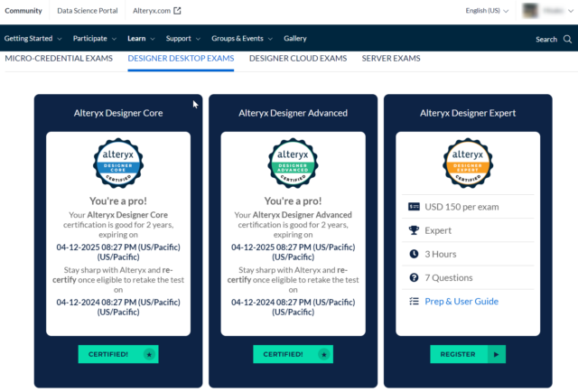Click the Search magnifier icon
This screenshot has width=578, height=392.
(567, 39)
